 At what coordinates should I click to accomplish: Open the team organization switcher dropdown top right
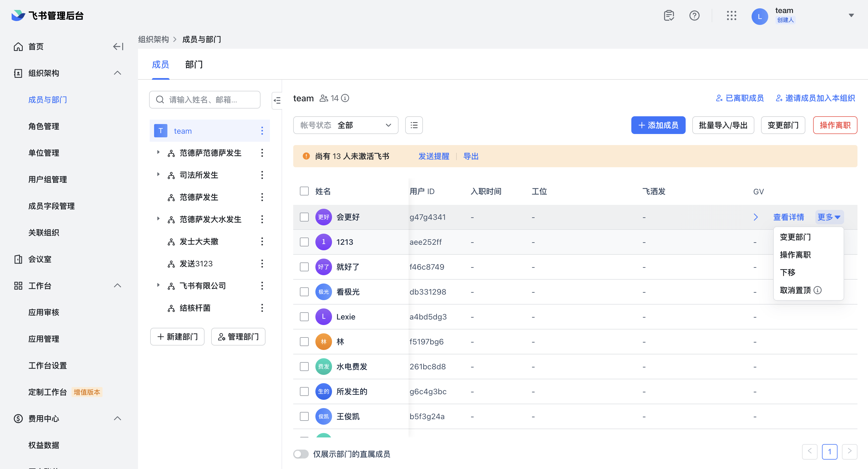pyautogui.click(x=852, y=16)
